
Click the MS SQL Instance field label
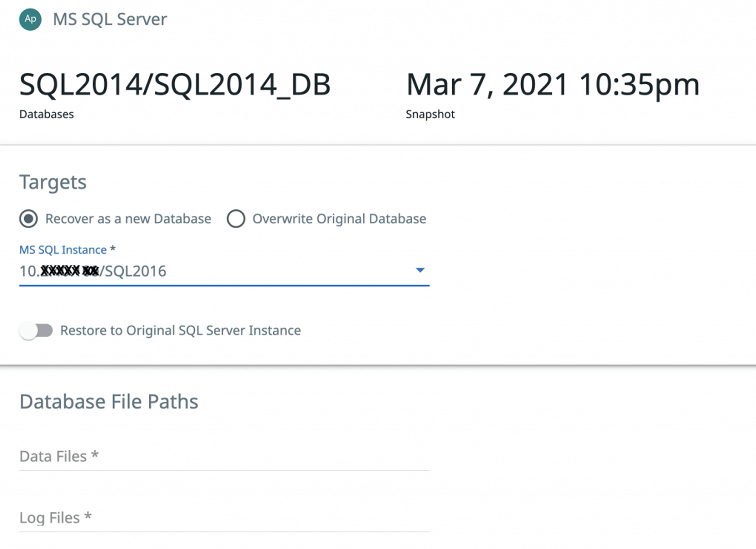63,250
